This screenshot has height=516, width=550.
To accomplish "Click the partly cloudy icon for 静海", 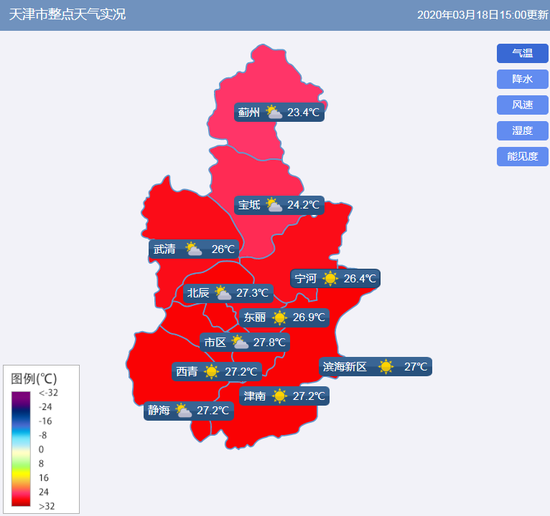I will (183, 410).
